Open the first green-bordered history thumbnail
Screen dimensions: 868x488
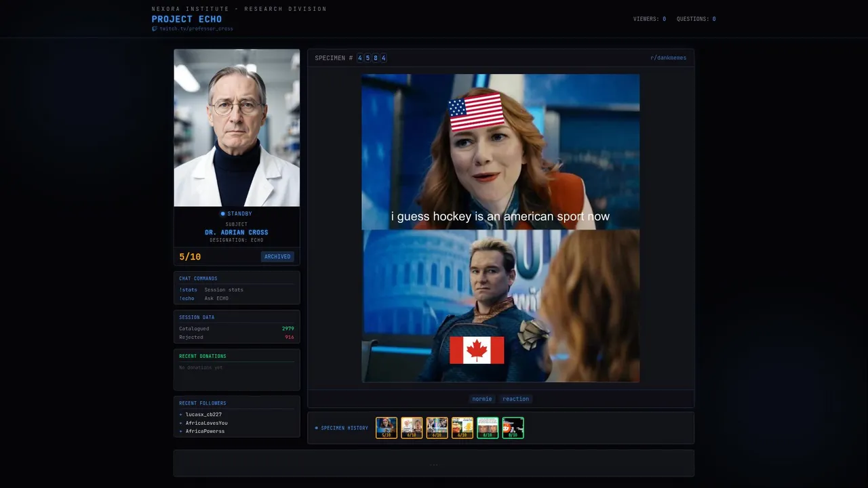[488, 428]
